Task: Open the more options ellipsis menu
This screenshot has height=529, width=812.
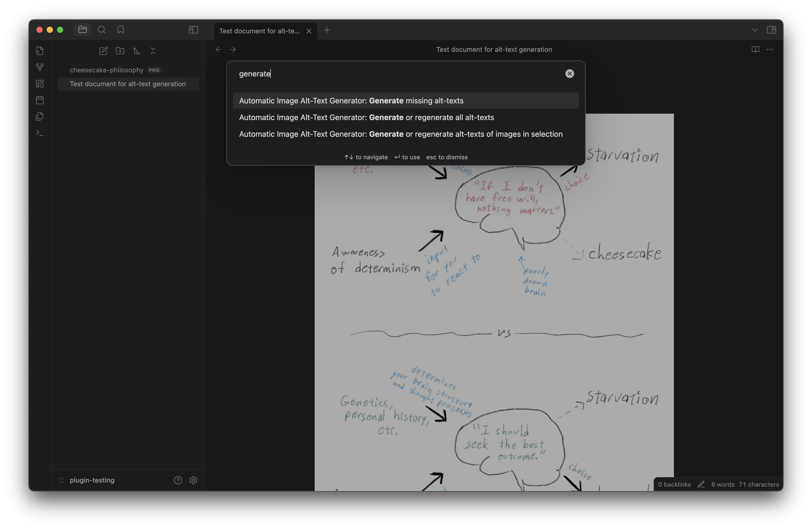Action: [770, 50]
